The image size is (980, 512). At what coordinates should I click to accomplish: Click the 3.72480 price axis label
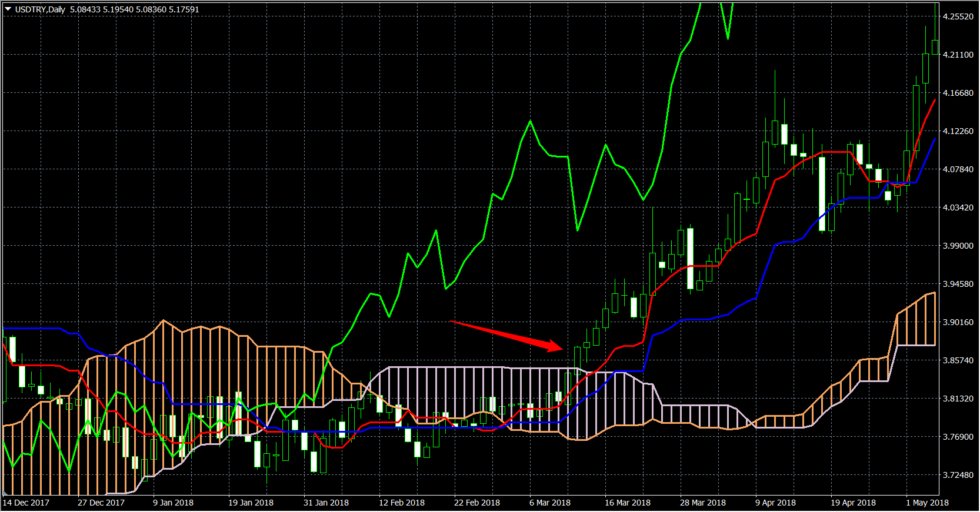[x=958, y=475]
